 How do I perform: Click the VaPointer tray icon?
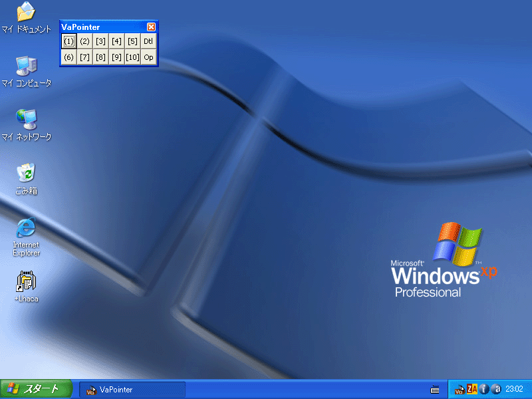pos(460,390)
